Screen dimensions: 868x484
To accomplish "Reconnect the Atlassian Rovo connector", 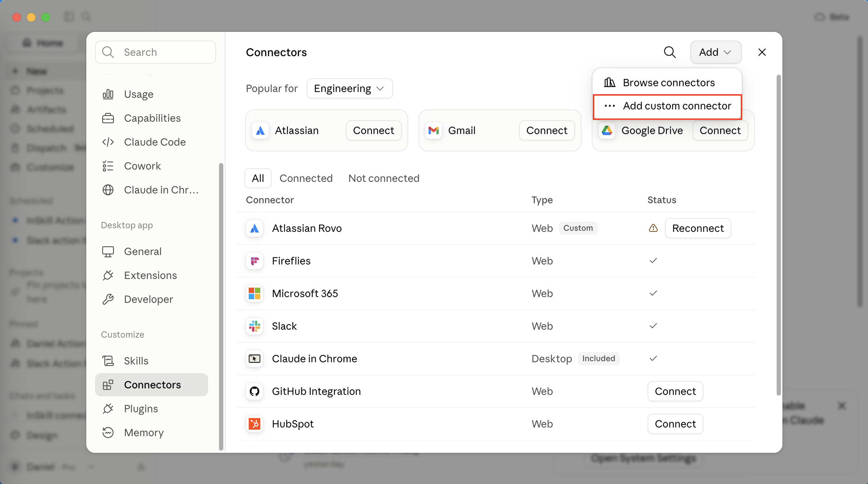I will [698, 228].
